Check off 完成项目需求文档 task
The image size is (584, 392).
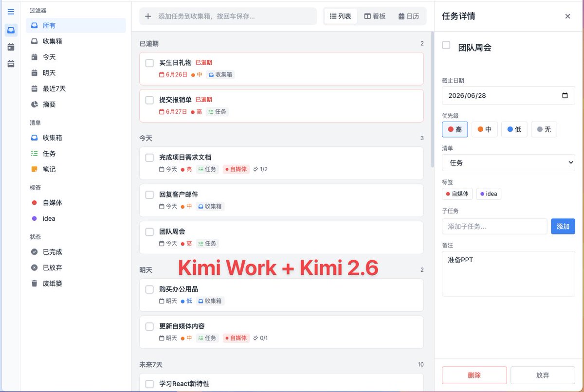click(149, 158)
